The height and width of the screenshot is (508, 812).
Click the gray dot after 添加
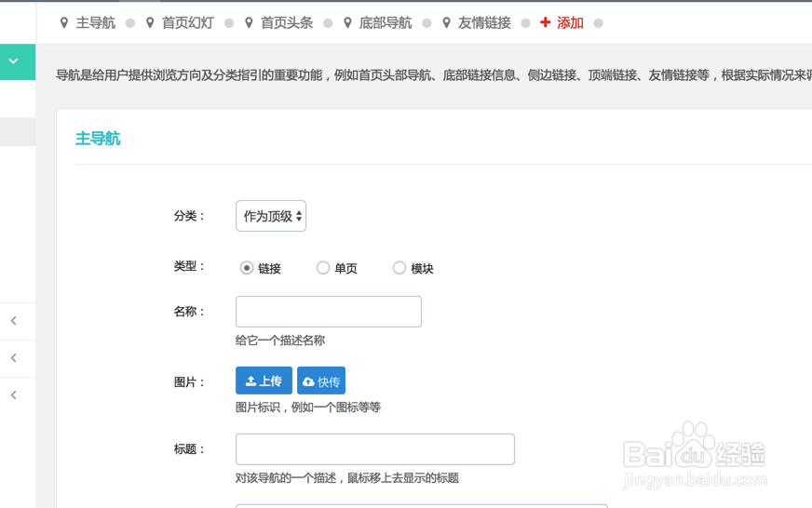[x=599, y=23]
